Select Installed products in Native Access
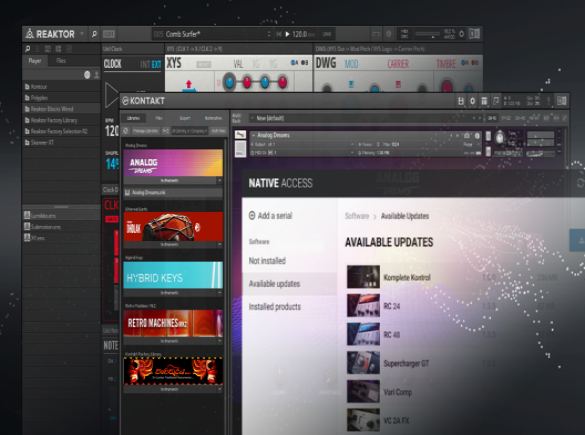 coord(275,307)
